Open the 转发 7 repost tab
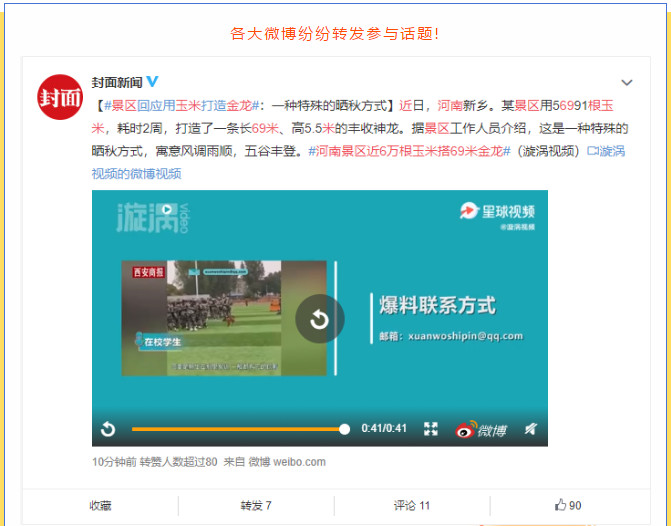Viewport: 671px width, 526px height. (256, 506)
